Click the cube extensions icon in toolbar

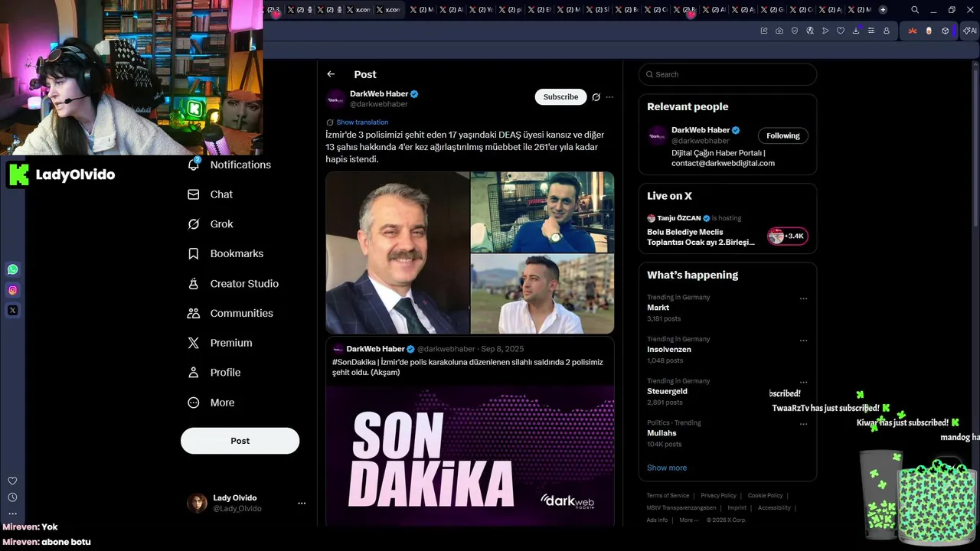(x=946, y=31)
